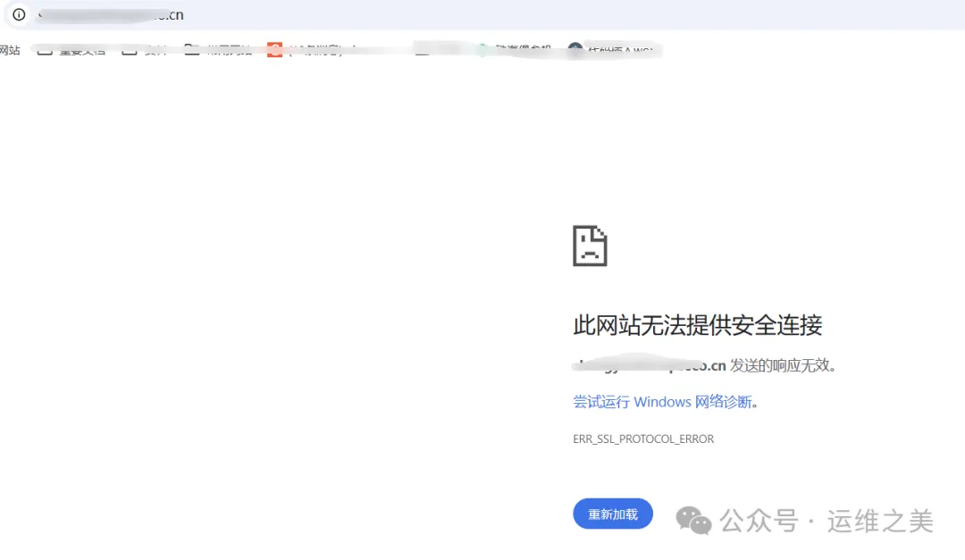965x560 pixels.
Task: Open the dark round-icon bookmark on the bar
Action: 575,50
